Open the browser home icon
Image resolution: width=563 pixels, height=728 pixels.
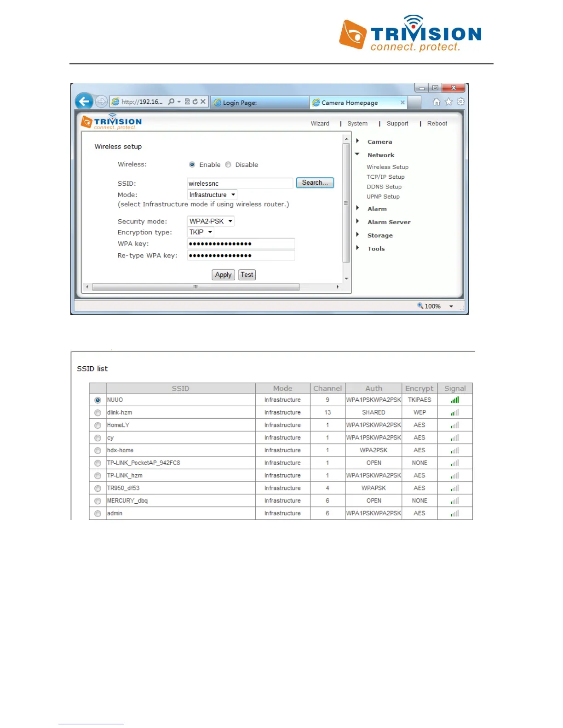pos(437,102)
